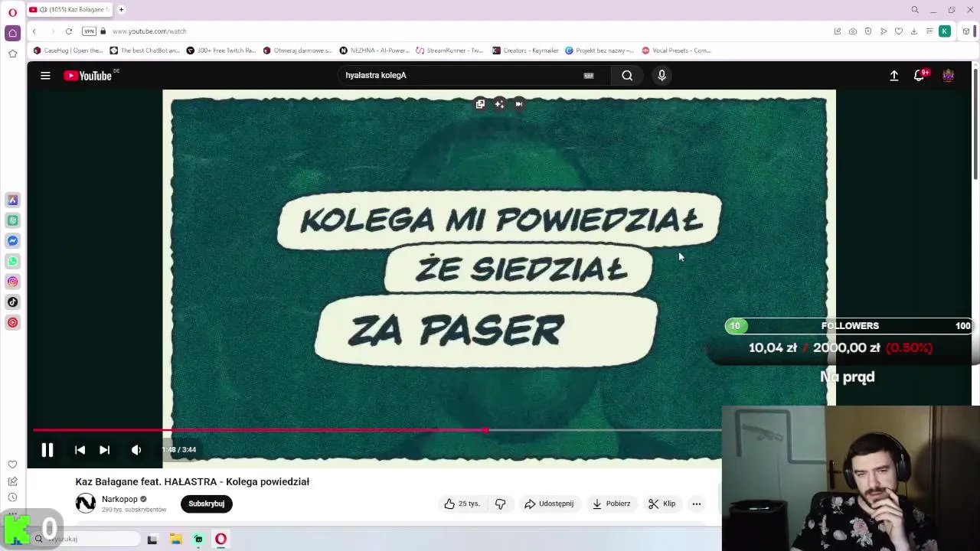Open Easy Setup sliders icon
The image size is (980, 551).
(x=929, y=31)
